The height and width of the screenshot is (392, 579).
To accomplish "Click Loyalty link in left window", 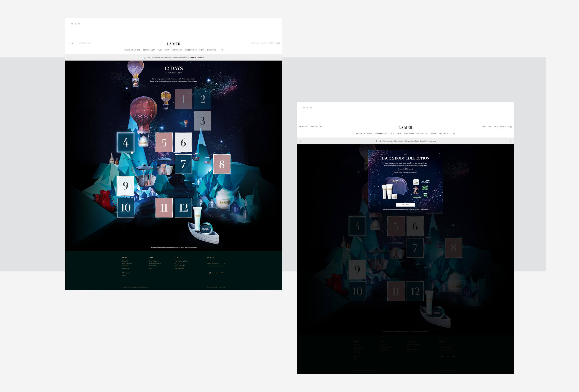I will [x=264, y=43].
